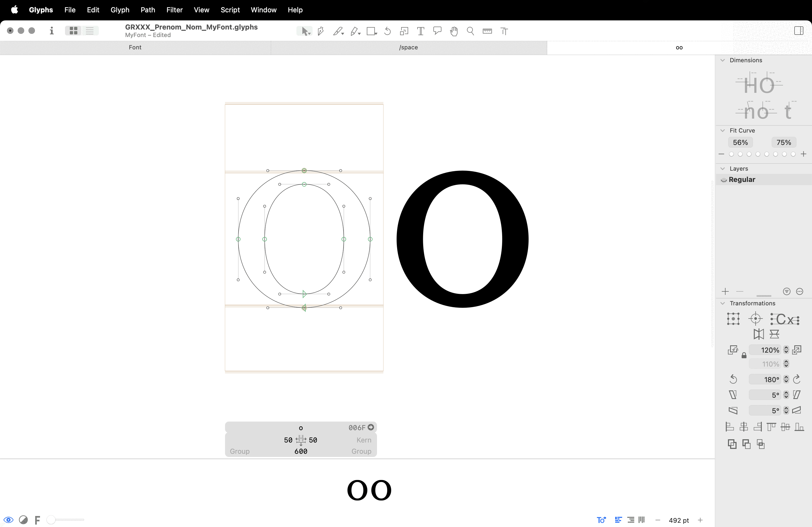
Task: Select the Annotation speech bubble tool
Action: (x=437, y=31)
